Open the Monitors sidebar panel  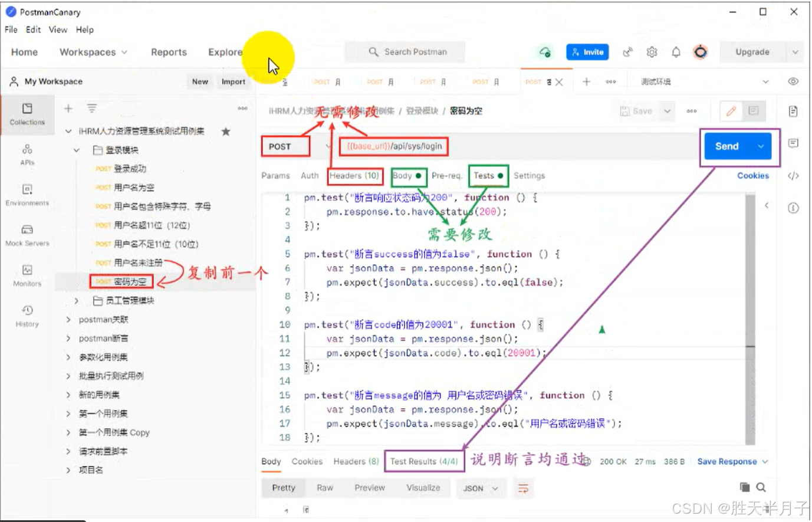pyautogui.click(x=27, y=275)
